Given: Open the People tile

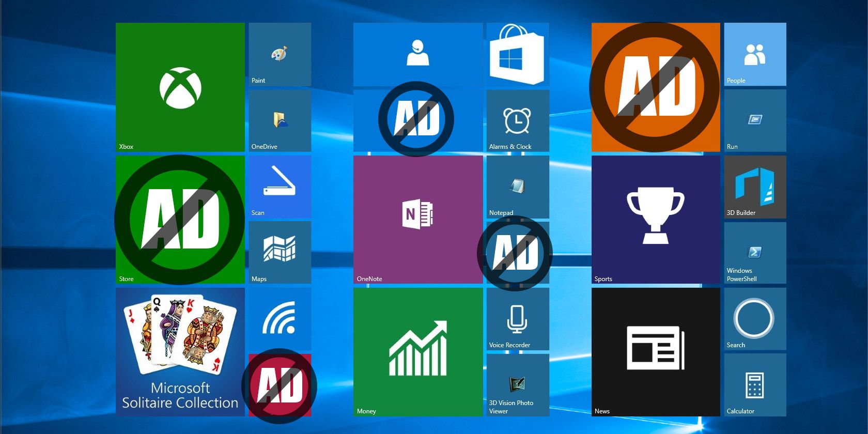Looking at the screenshot, I should point(755,54).
